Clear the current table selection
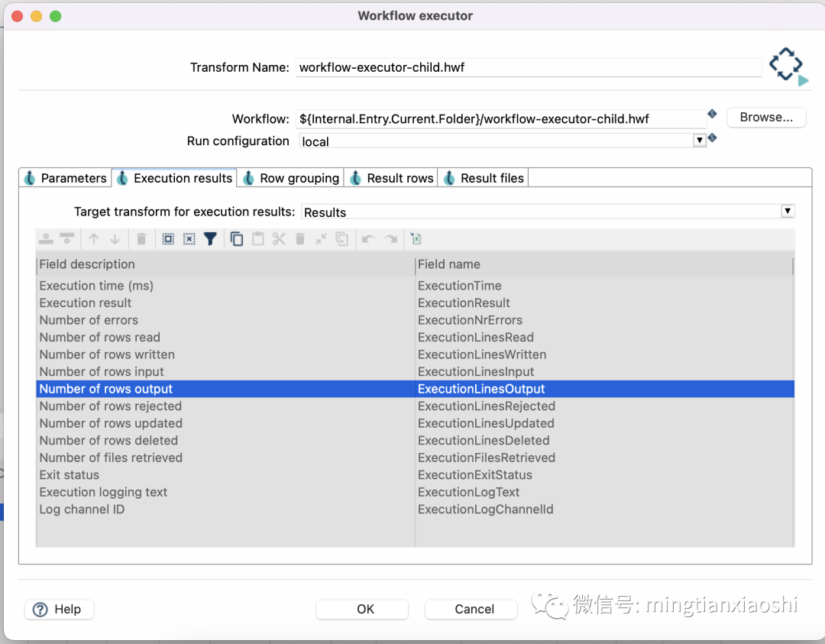 click(x=190, y=239)
